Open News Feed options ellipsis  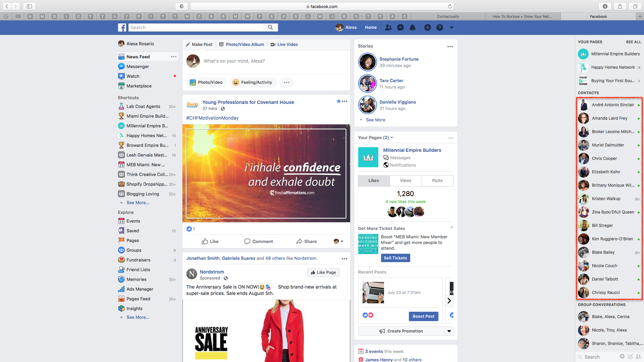(x=173, y=57)
